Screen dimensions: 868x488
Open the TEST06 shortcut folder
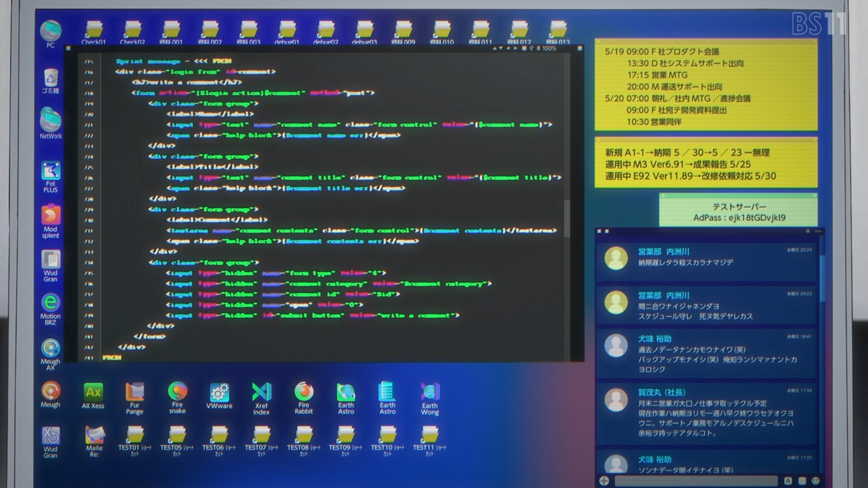(219, 441)
